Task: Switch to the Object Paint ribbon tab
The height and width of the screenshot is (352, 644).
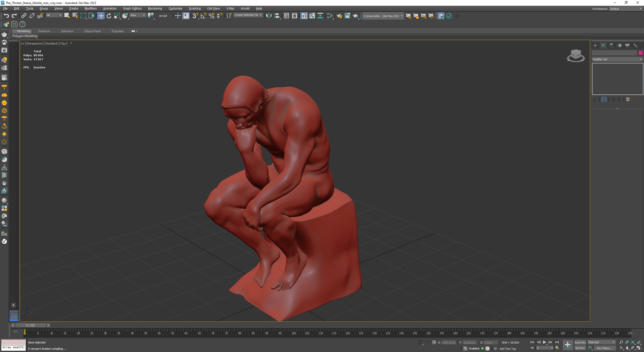Action: (x=92, y=31)
